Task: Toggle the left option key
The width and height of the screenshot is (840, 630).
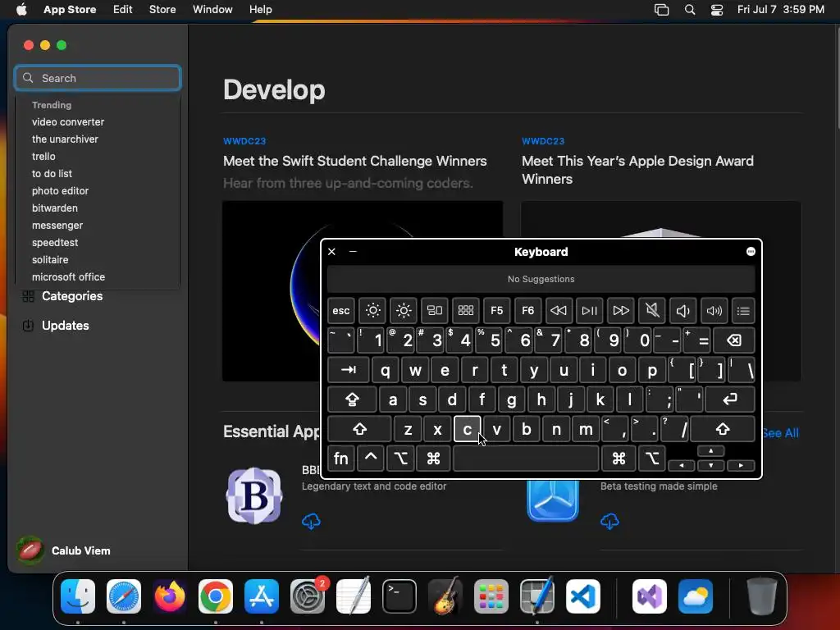Action: (400, 459)
